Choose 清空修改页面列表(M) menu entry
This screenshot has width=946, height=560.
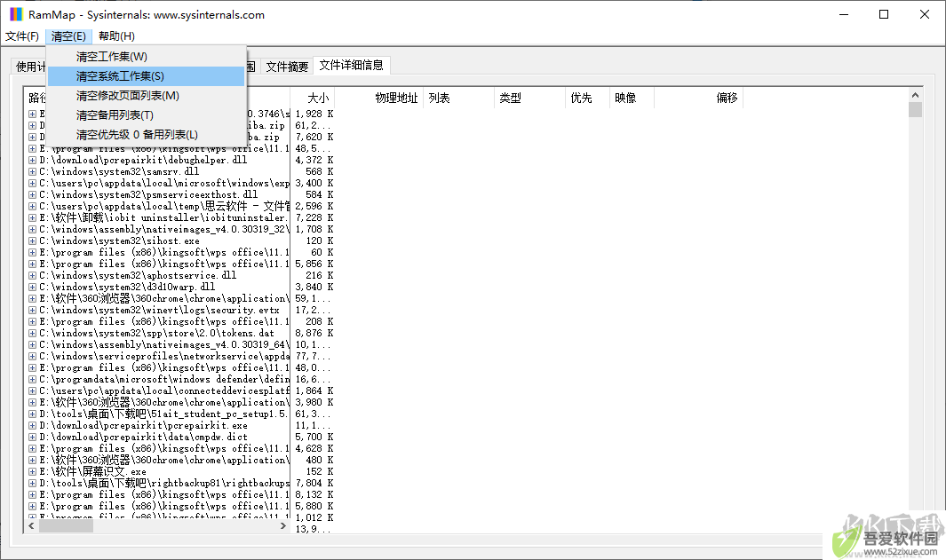146,95
